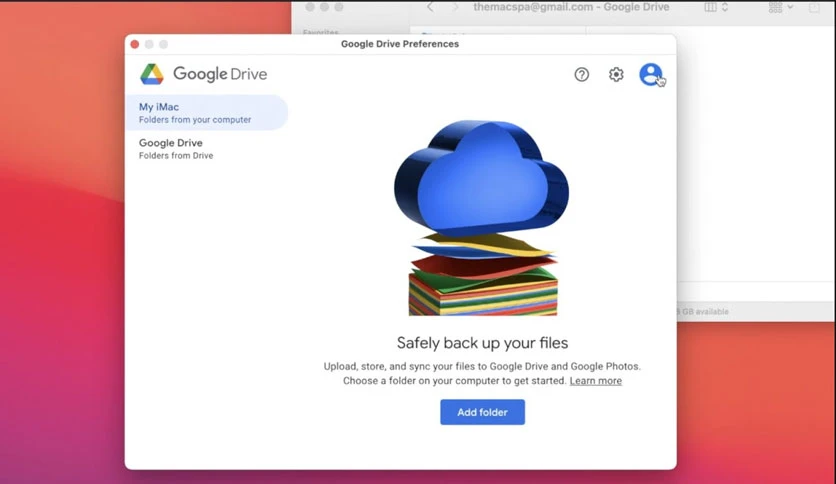
Task: Click the Google Drive triangle logo
Action: point(152,74)
